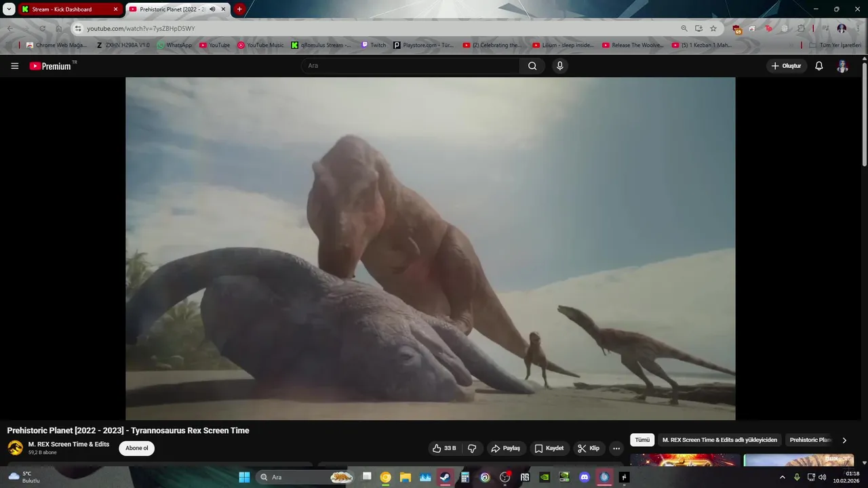Open Discord from the taskbar
This screenshot has height=488, width=868.
coord(585,477)
